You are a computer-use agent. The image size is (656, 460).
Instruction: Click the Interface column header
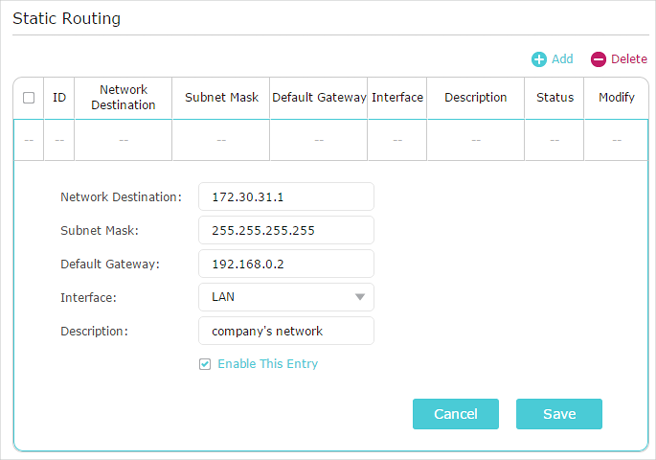click(397, 98)
